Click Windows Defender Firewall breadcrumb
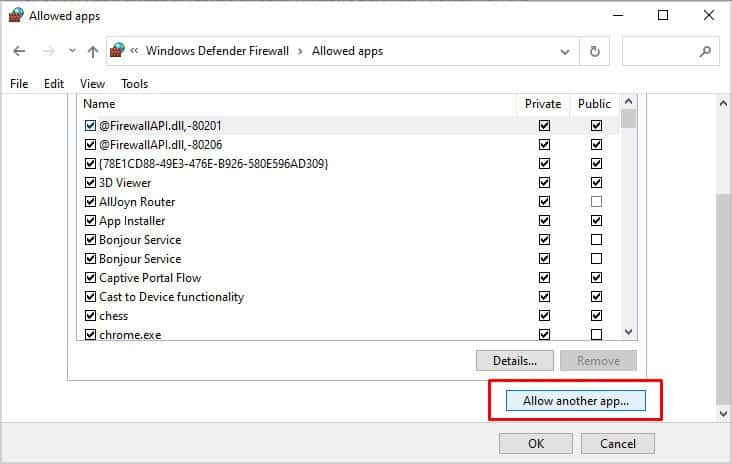732x464 pixels. [x=217, y=50]
